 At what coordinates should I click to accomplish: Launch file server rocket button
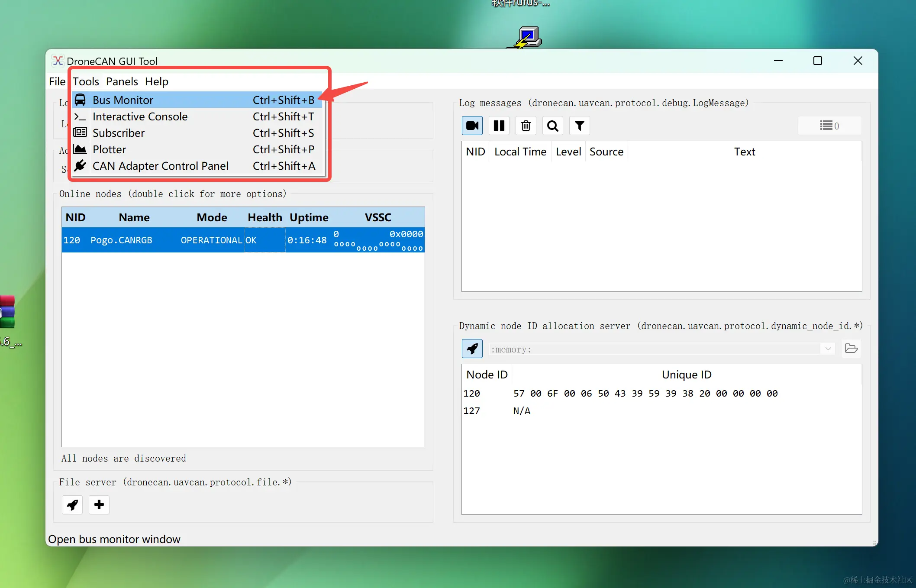72,504
